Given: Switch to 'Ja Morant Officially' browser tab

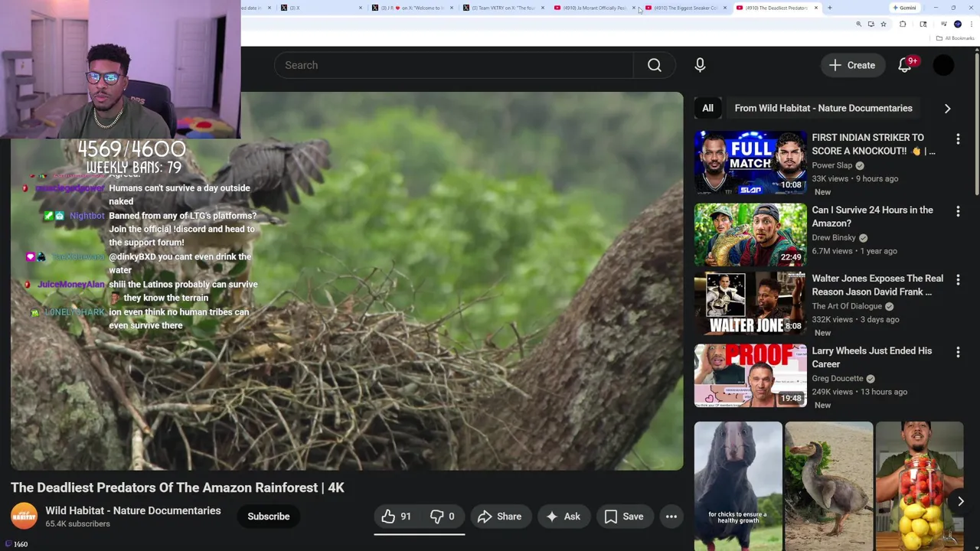Looking at the screenshot, I should [x=594, y=8].
